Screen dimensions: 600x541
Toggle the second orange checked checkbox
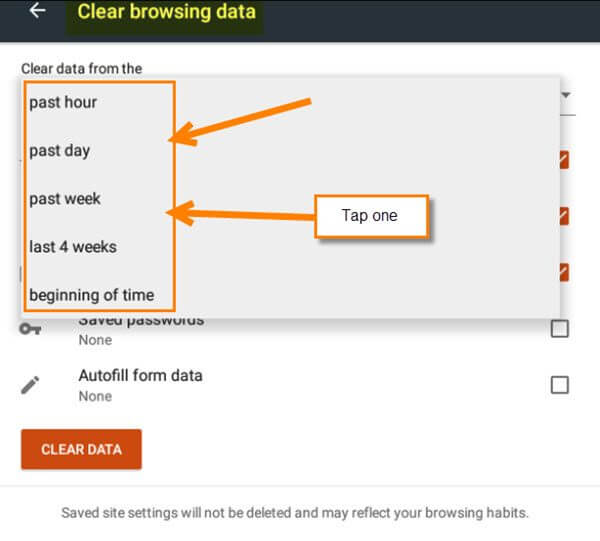pos(564,216)
